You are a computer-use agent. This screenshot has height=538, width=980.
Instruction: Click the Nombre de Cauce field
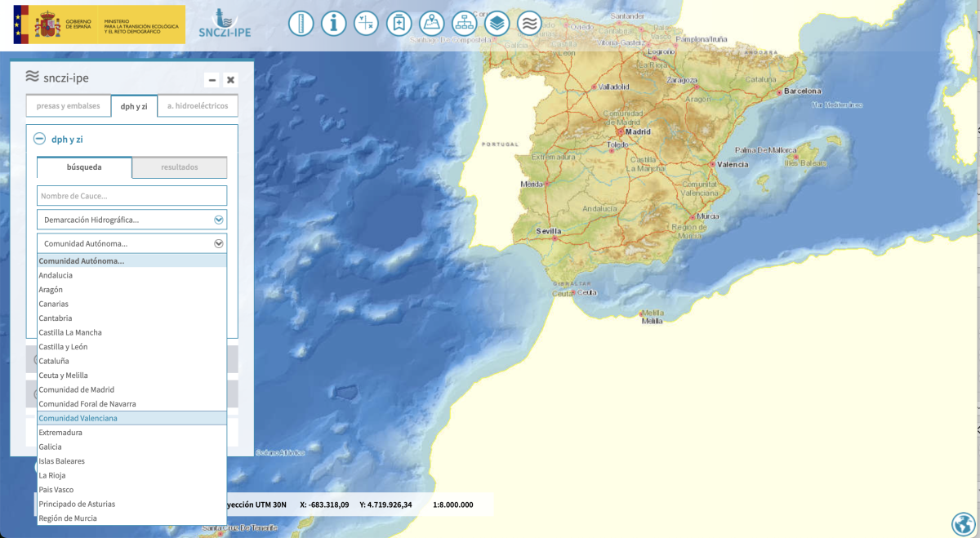[131, 196]
